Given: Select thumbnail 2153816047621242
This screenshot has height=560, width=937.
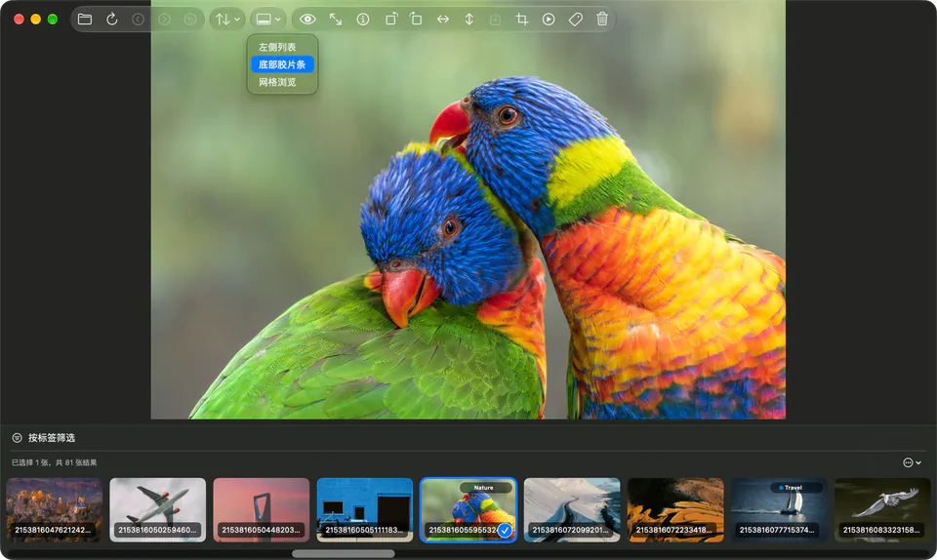Looking at the screenshot, I should (55, 510).
